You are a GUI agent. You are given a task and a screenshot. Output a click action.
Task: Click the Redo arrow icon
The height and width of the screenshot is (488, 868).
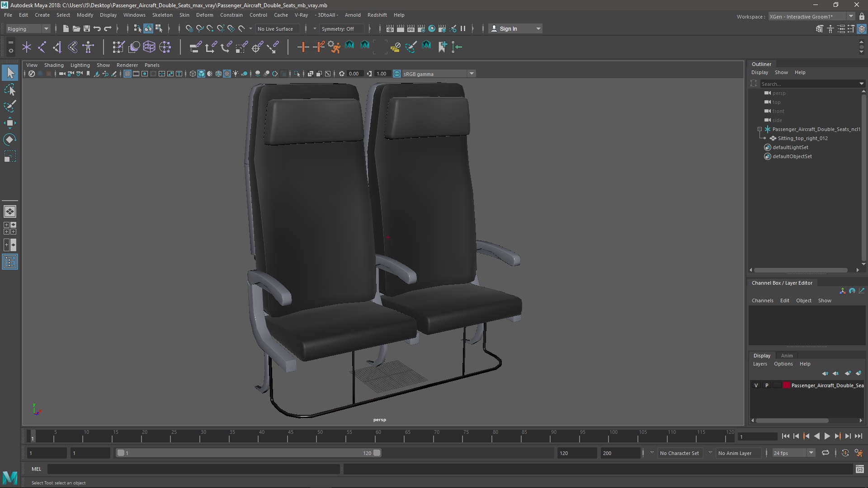pos(108,28)
